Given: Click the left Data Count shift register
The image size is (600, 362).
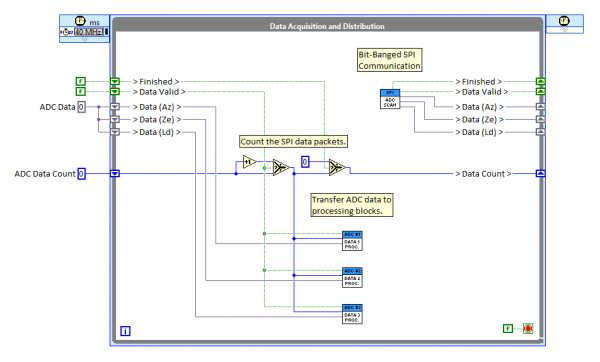Looking at the screenshot, I should (x=115, y=174).
